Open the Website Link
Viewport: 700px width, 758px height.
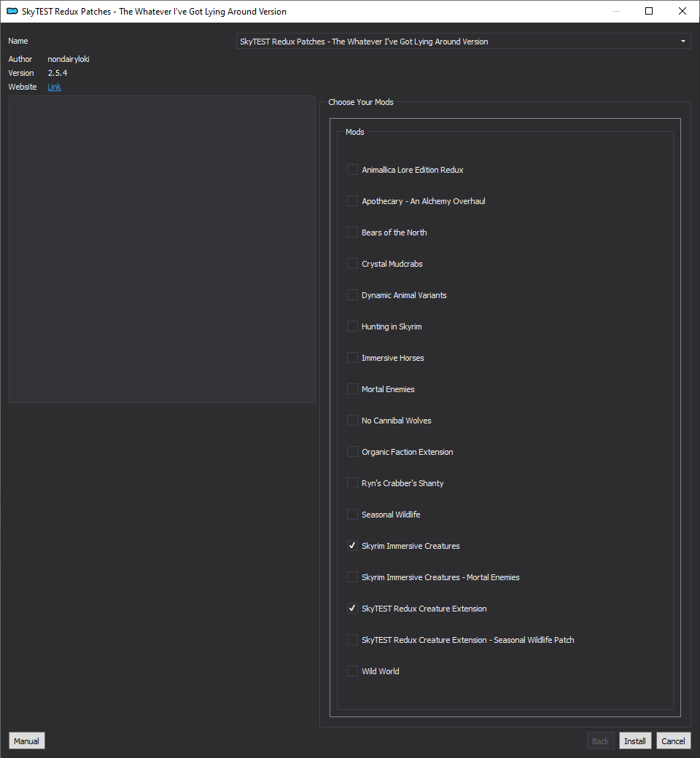54,87
